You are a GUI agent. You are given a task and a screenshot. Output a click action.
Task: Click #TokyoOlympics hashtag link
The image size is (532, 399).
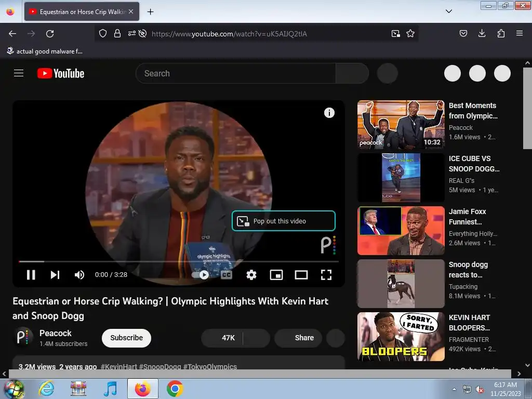(210, 367)
